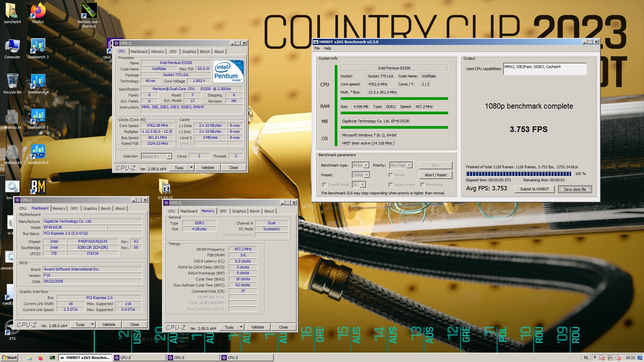
Task: Expand Tools arrow in CPU-Z Mainboard window
Action: coord(92,324)
